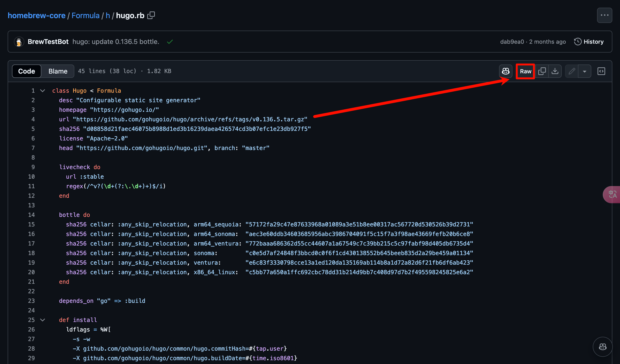Click green commit status checkmark
This screenshot has width=620, height=364.
(x=170, y=42)
